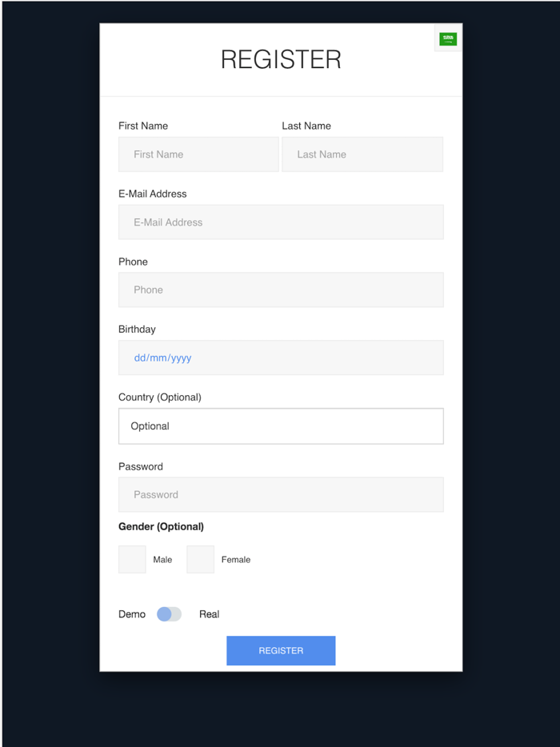
Task: Open the Birthday date picker field
Action: click(x=281, y=358)
